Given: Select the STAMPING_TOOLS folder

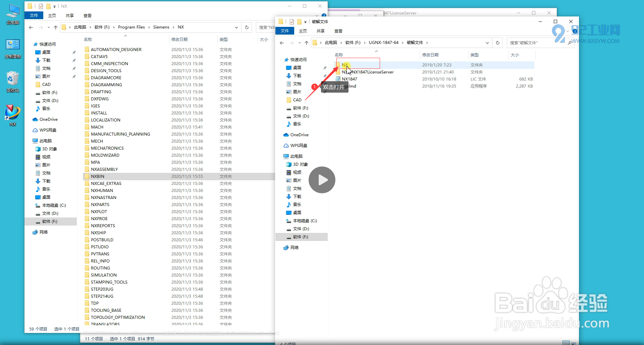Looking at the screenshot, I should [x=109, y=282].
